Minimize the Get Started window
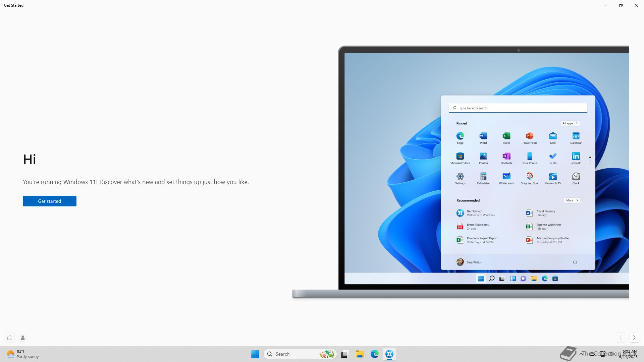This screenshot has width=644, height=362. tap(605, 5)
